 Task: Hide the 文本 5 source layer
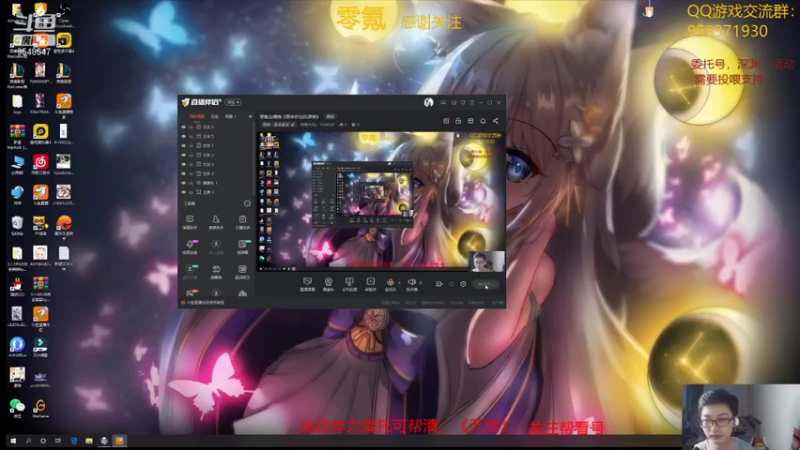tap(184, 136)
